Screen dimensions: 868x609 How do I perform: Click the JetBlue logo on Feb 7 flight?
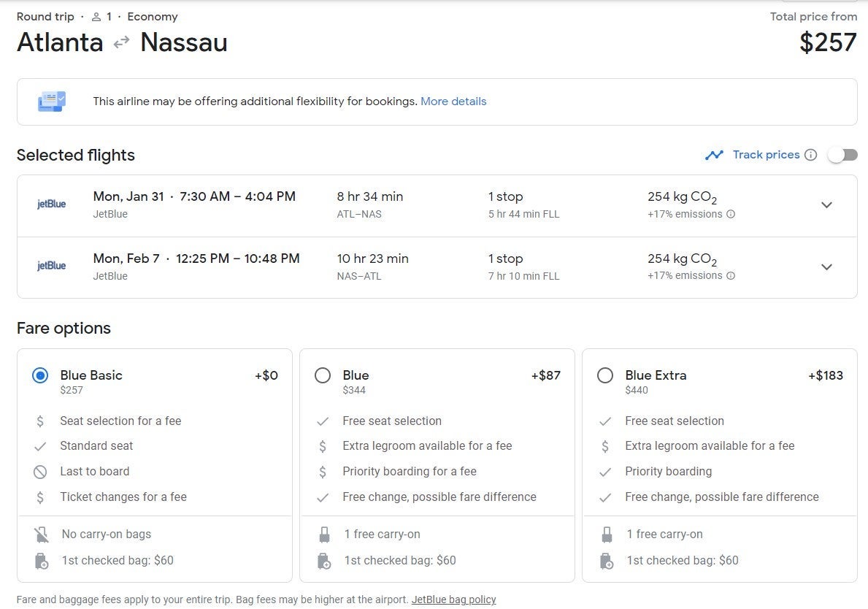point(52,266)
